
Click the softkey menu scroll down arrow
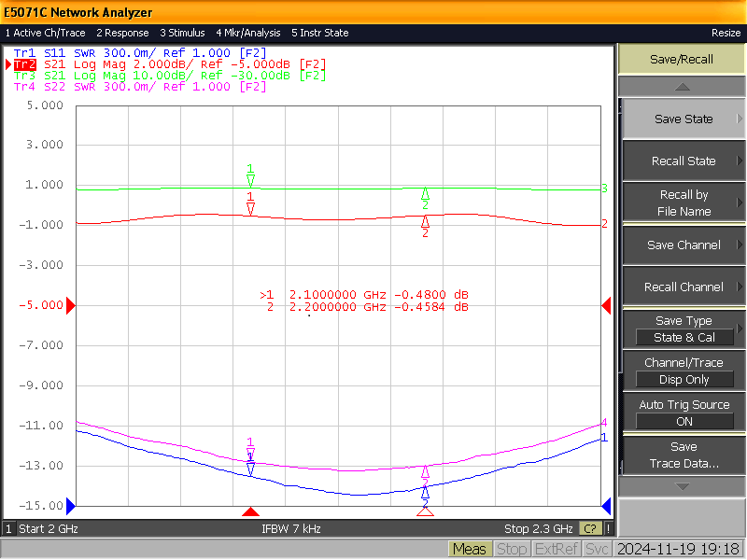pos(683,486)
